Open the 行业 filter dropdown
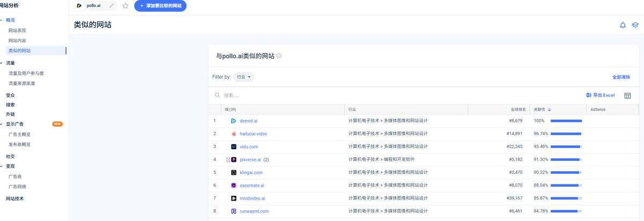 [x=244, y=77]
